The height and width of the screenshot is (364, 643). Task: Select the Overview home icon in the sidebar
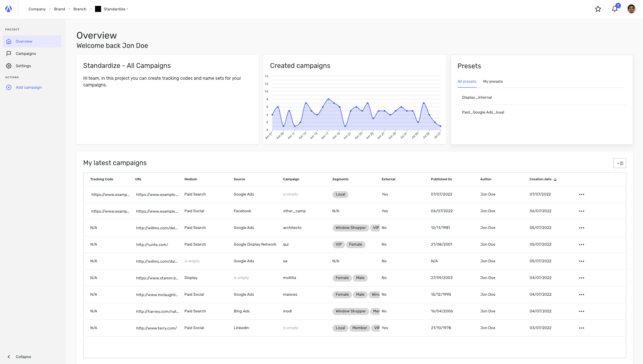pyautogui.click(x=9, y=41)
